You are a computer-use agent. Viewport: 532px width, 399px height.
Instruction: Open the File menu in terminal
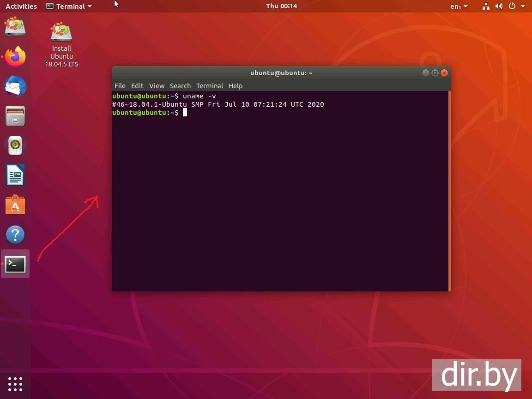click(x=120, y=86)
